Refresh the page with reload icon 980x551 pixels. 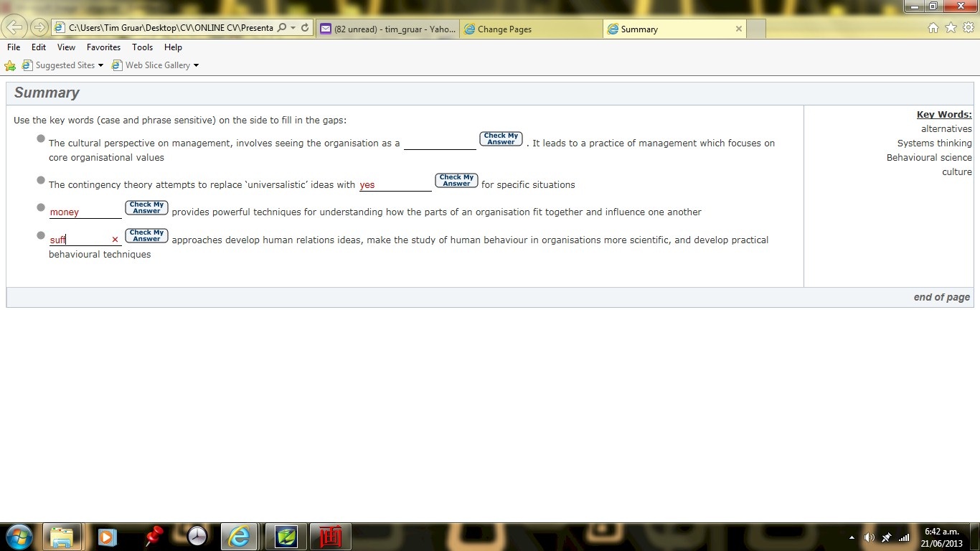click(x=305, y=28)
